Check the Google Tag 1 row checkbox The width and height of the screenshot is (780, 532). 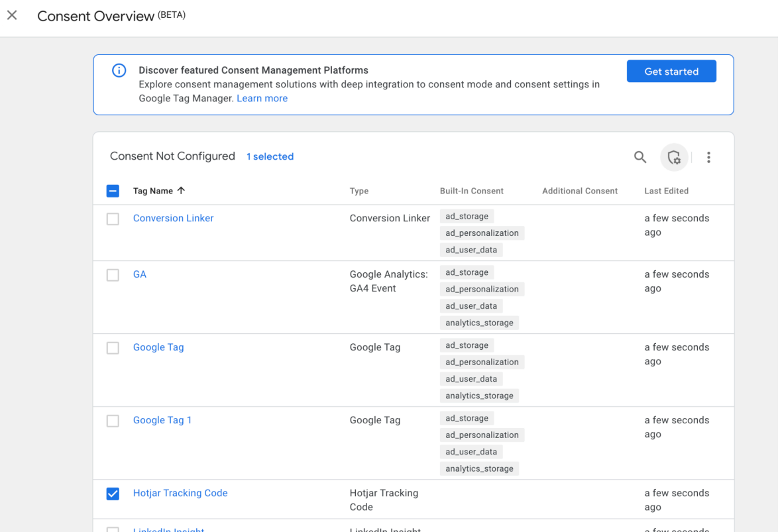[x=113, y=421]
